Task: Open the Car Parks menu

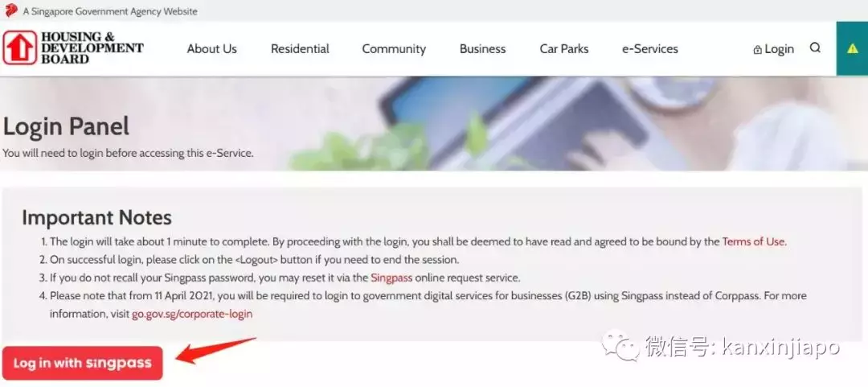Action: coord(564,49)
